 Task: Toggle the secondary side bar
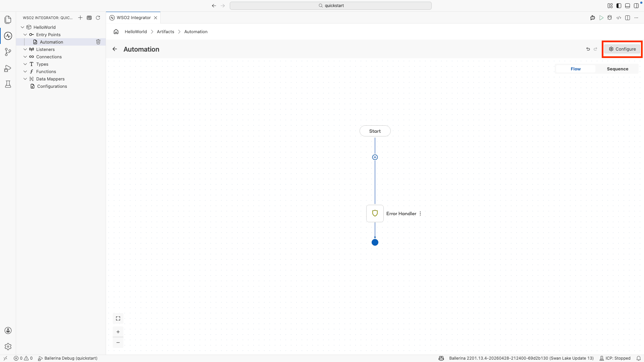click(x=636, y=6)
